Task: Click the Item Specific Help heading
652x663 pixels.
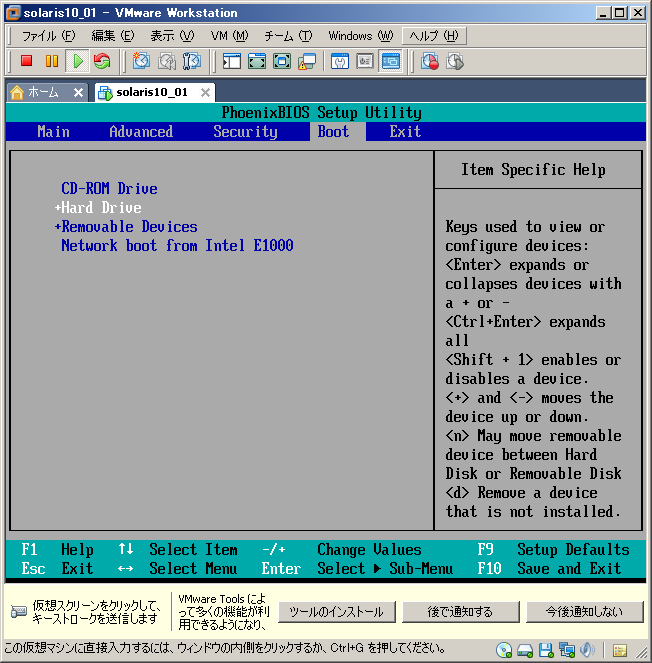Action: pyautogui.click(x=533, y=170)
